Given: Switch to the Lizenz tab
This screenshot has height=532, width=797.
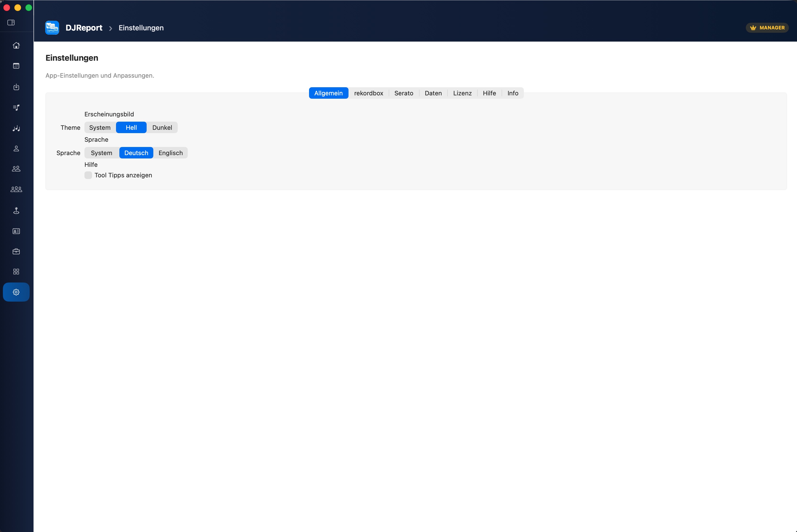Looking at the screenshot, I should 462,93.
